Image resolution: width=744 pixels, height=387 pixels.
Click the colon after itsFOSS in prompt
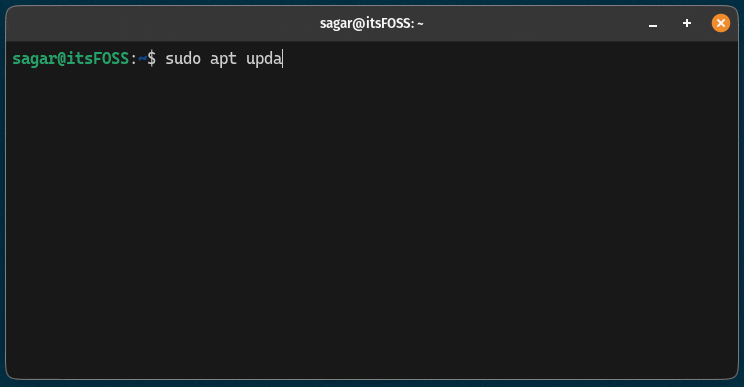(x=133, y=60)
